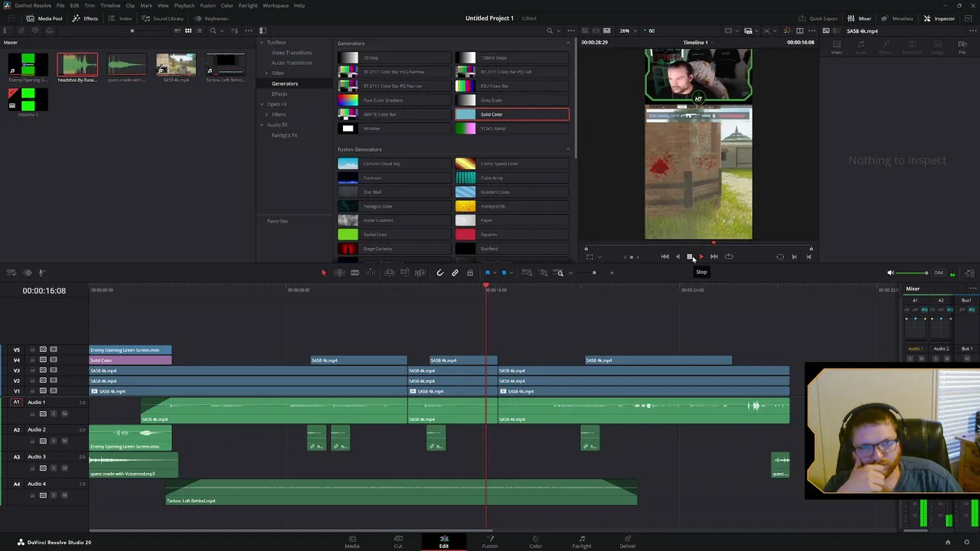Adjust the Media Pool thumbnail size slider
This screenshot has width=980, height=551.
point(132,31)
